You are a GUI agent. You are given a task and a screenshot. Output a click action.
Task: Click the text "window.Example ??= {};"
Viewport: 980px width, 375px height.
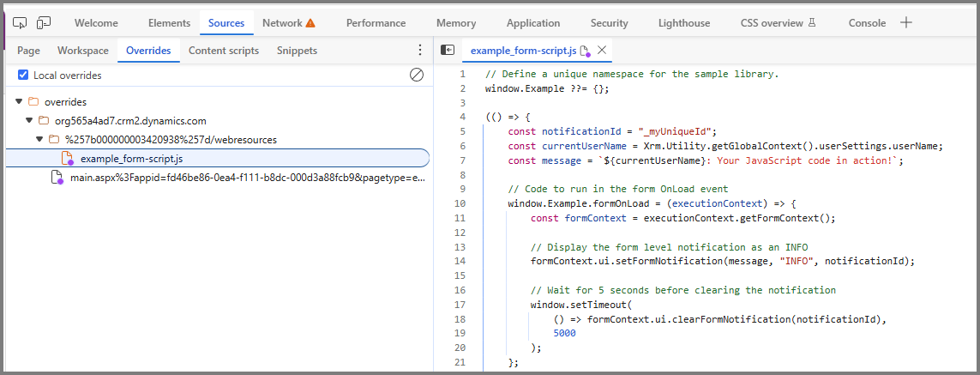coord(547,88)
